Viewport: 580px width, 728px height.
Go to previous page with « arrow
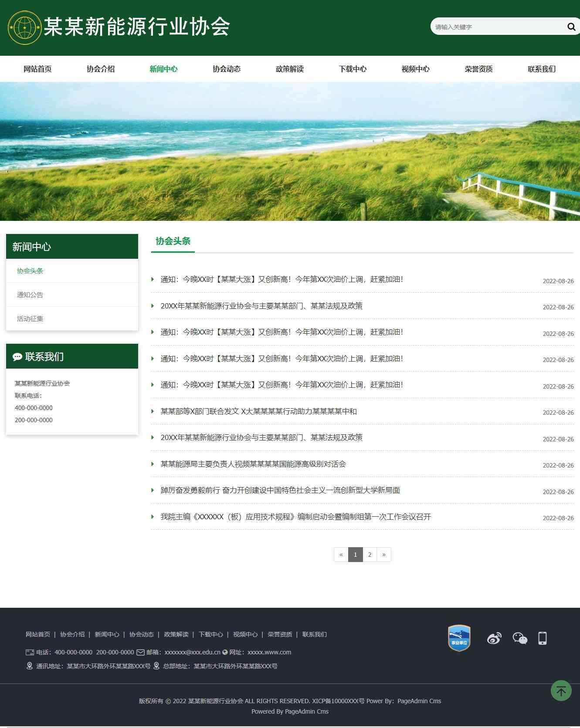[x=341, y=555]
